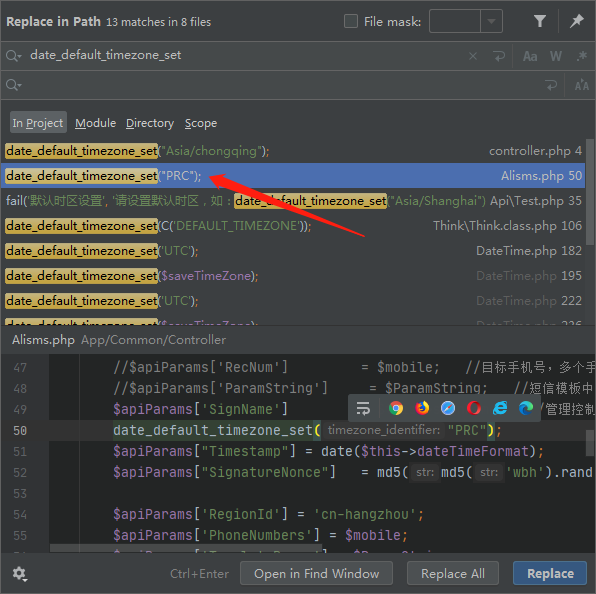
Task: Select the Think\Think.class.php 106 result row
Action: (x=293, y=226)
